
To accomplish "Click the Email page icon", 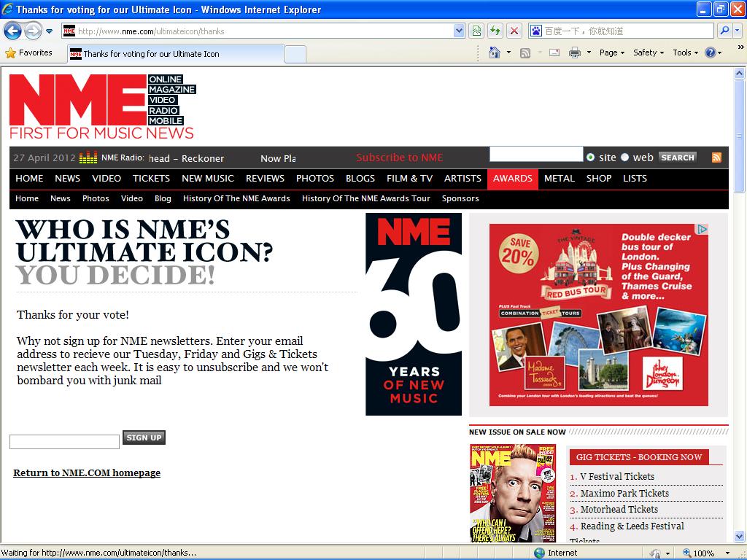I will pos(554,52).
